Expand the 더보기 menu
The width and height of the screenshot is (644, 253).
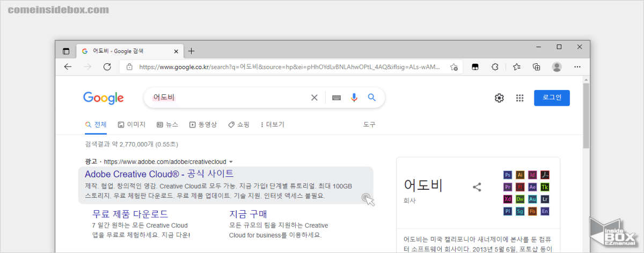pos(273,124)
